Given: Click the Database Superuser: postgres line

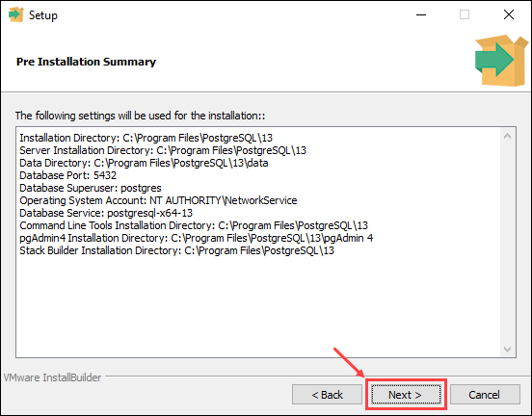Looking at the screenshot, I should click(91, 188).
